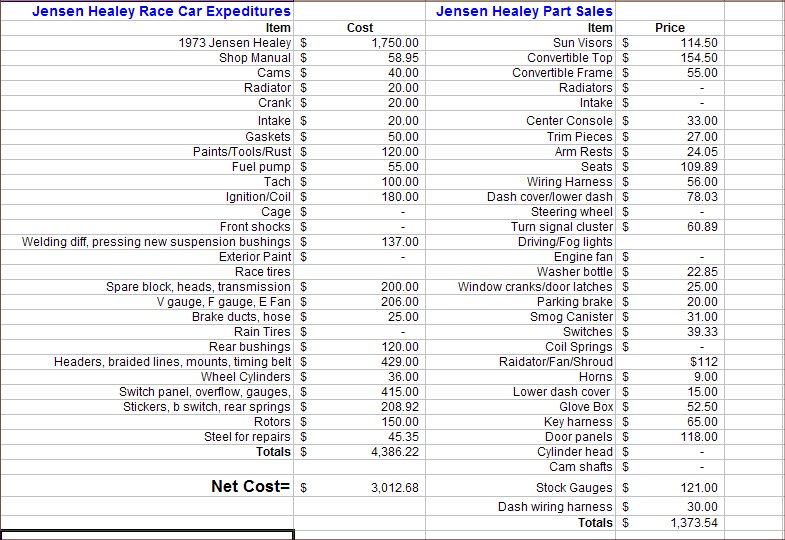Select the 109.89 Seats price cell

(670, 167)
